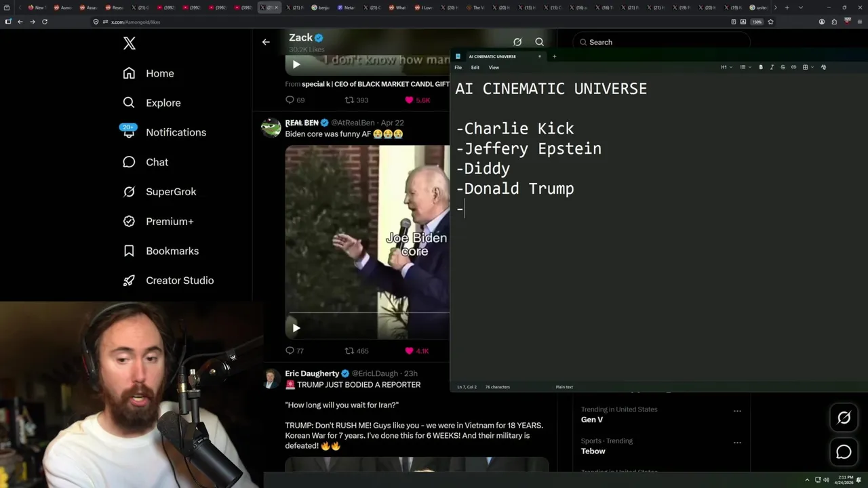Reply to the Biden core post

[290, 350]
